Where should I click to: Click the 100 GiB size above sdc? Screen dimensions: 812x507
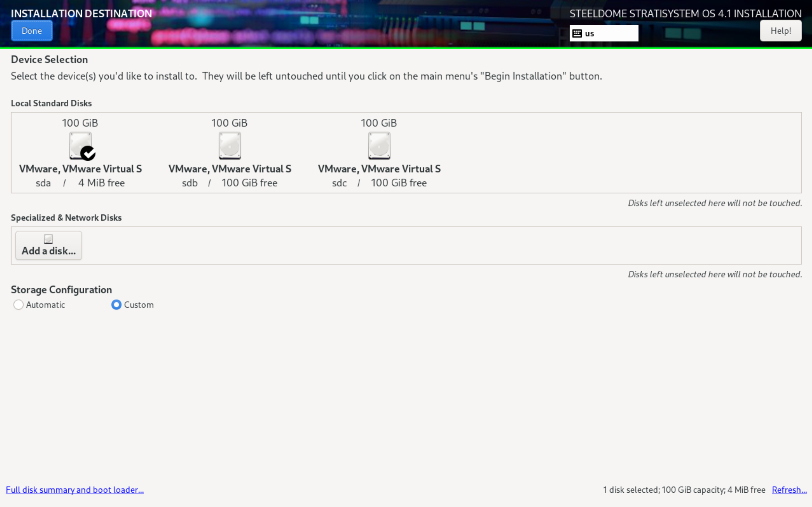pos(379,123)
